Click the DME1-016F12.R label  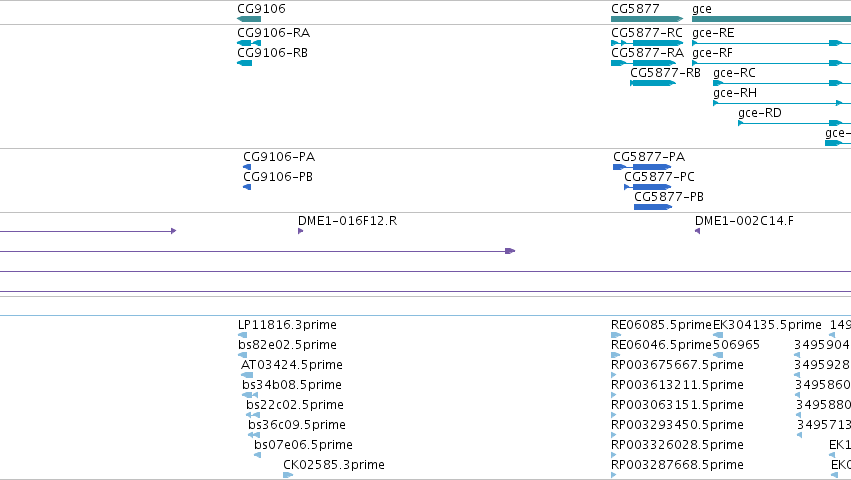pos(347,221)
